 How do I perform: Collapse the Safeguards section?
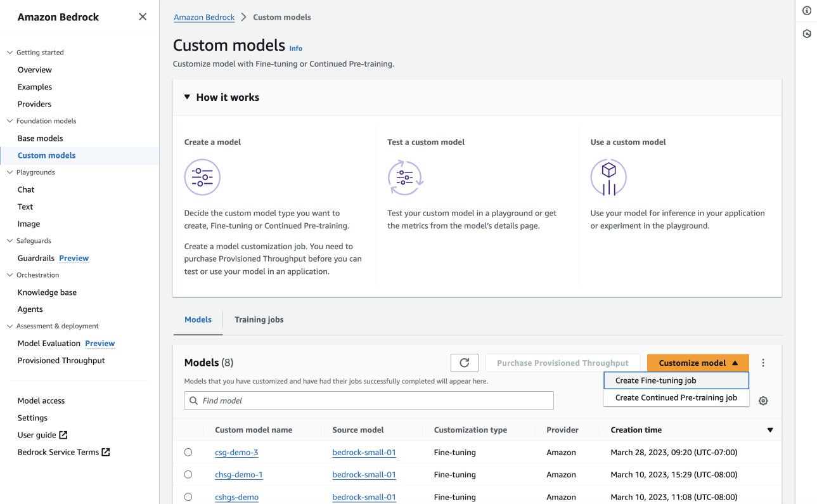(x=10, y=241)
